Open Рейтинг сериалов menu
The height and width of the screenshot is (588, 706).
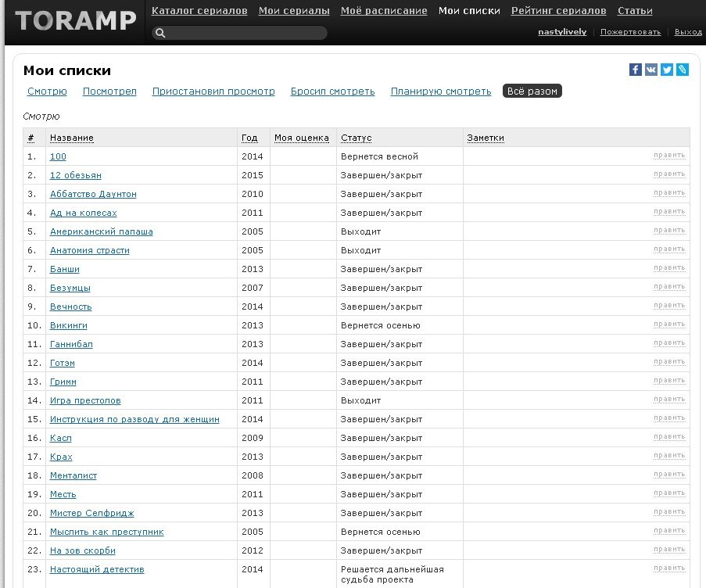tap(558, 11)
